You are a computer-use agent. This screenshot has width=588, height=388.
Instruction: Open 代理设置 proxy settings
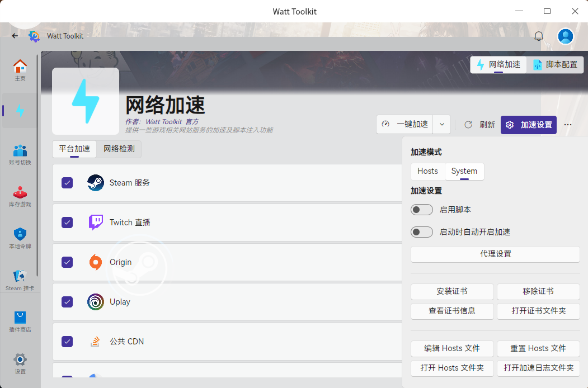point(495,254)
